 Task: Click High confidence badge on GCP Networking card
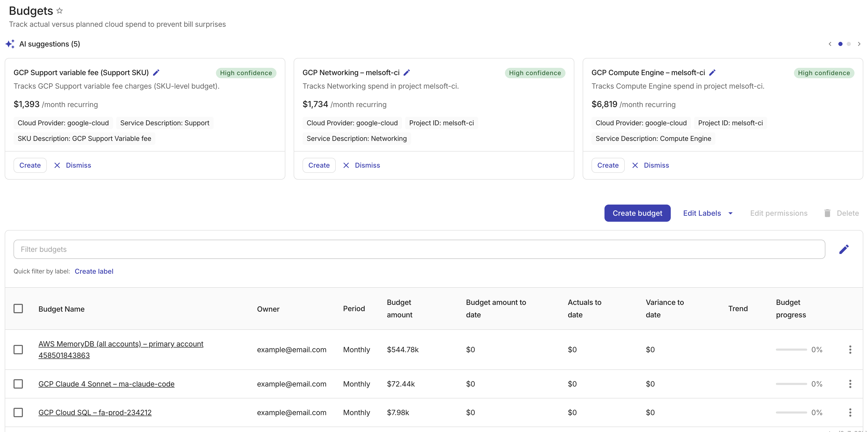click(535, 73)
